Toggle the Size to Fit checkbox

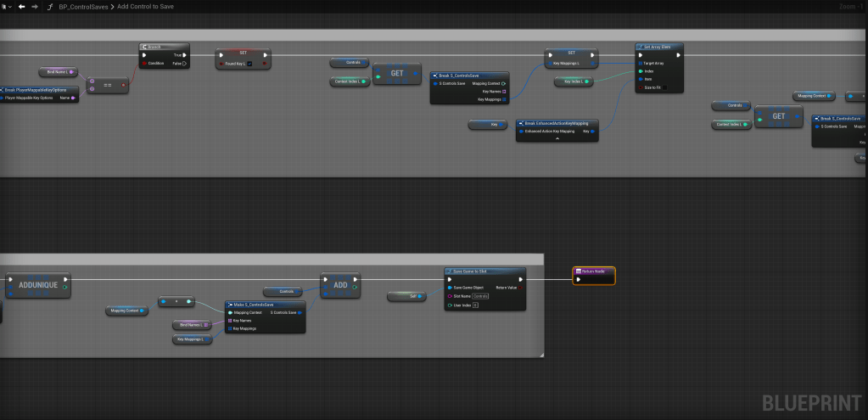coord(664,87)
